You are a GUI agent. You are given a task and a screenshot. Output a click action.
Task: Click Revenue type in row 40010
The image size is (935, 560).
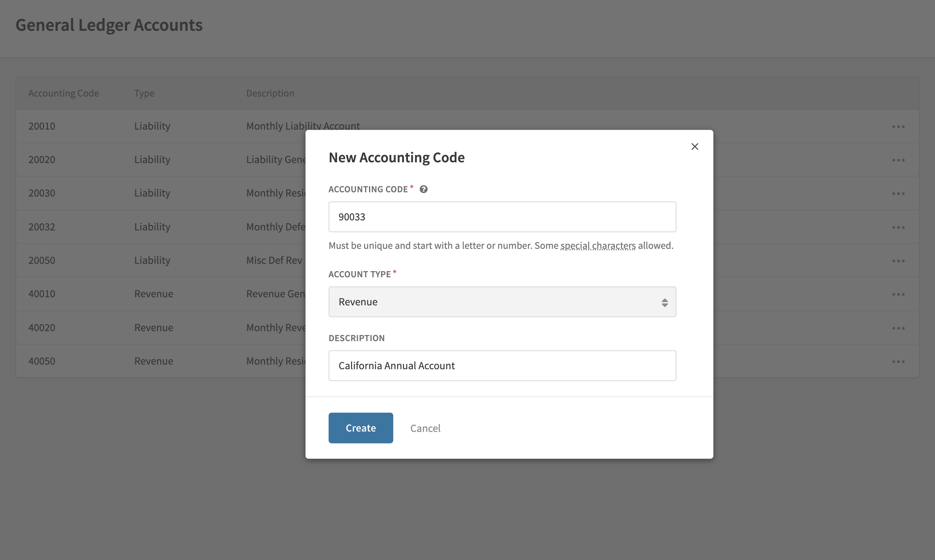click(x=154, y=294)
